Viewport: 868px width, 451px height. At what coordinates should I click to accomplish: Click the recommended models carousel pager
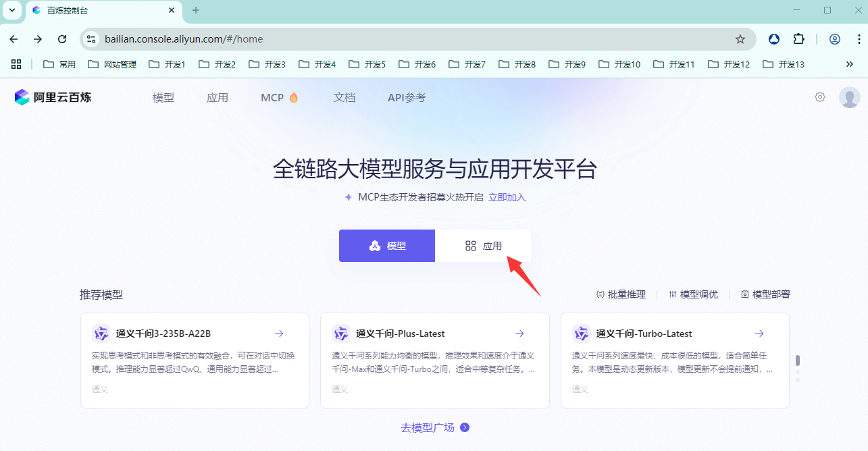pyautogui.click(x=798, y=369)
